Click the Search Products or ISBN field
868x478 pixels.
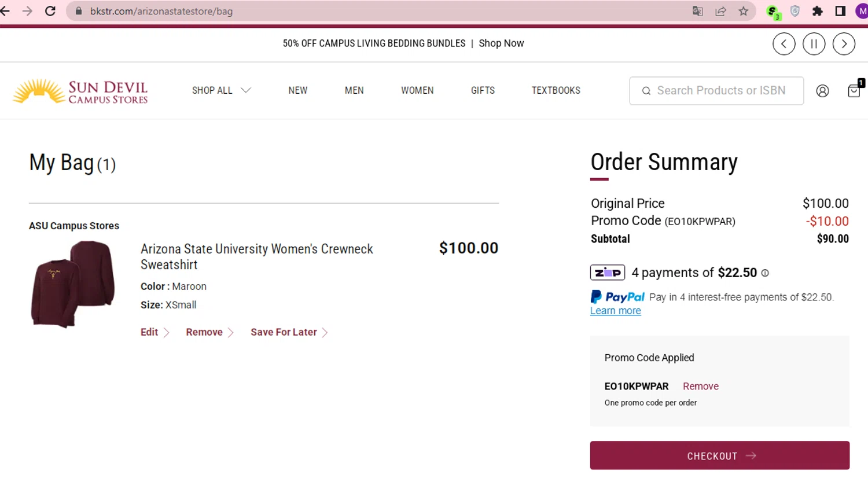(x=716, y=91)
